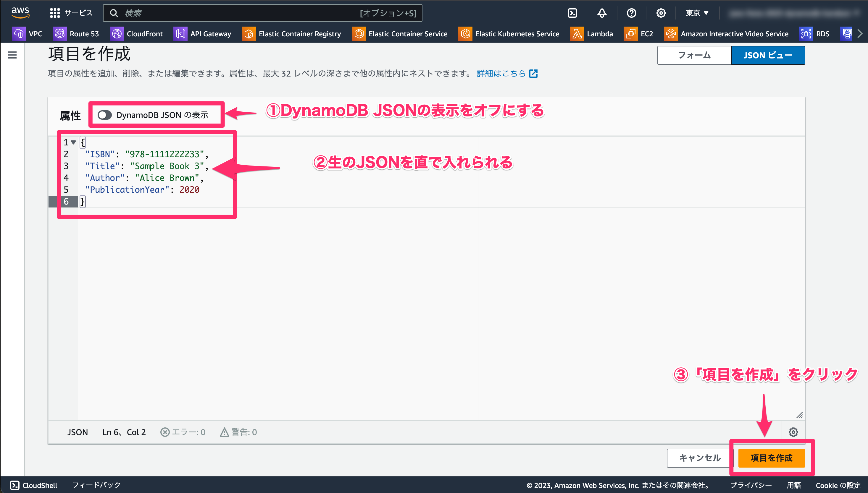Viewport: 868px width, 493px height.
Task: Open Amazon Interactive Video Service shortcut
Action: (726, 34)
